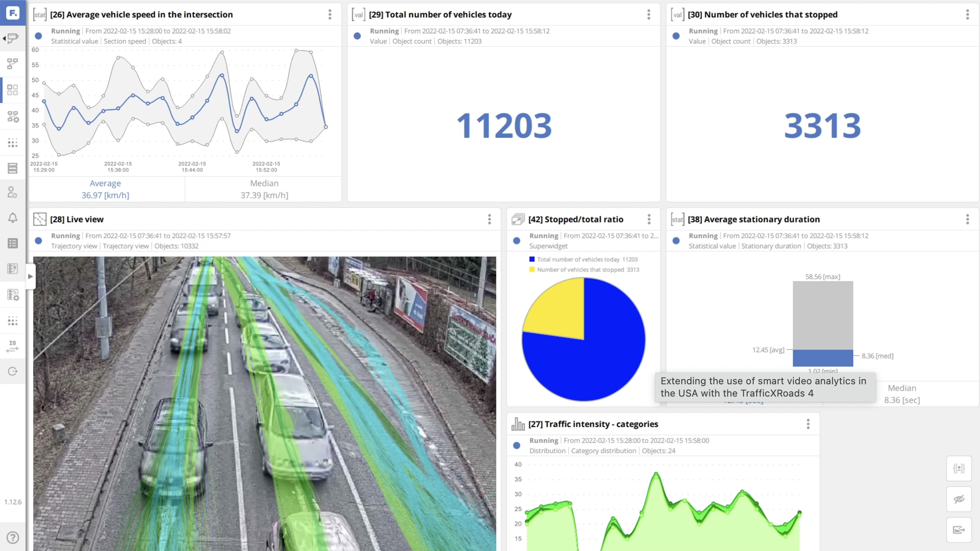Open three-dot menu of Average stationary duration
Image resolution: width=980 pixels, height=551 pixels.
968,219
